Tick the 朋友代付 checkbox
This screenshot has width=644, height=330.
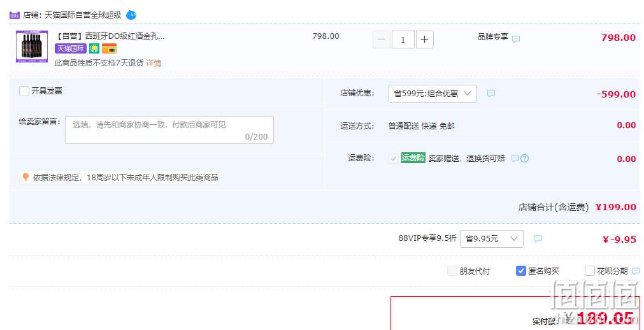[x=452, y=271]
